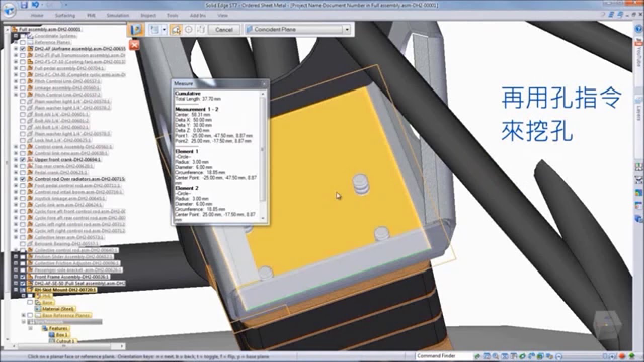Screen dimensions: 644x362
Task: Open the Surfacing ribbon tab
Action: click(x=64, y=16)
